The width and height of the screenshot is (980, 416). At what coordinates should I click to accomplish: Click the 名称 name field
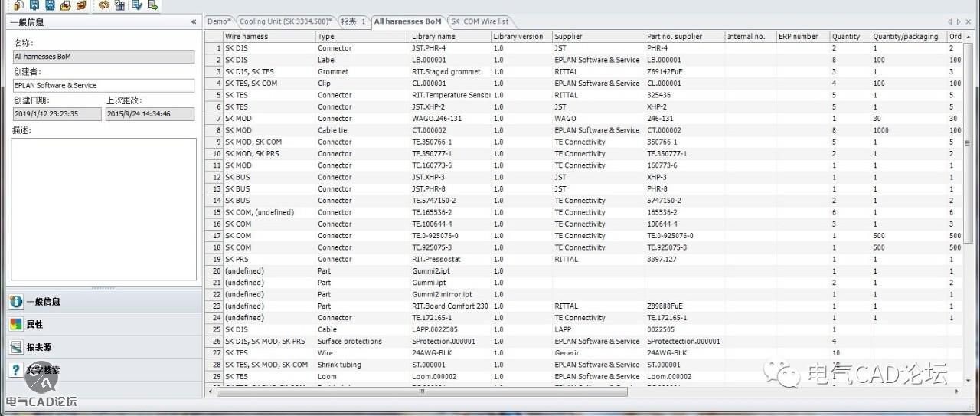[103, 57]
